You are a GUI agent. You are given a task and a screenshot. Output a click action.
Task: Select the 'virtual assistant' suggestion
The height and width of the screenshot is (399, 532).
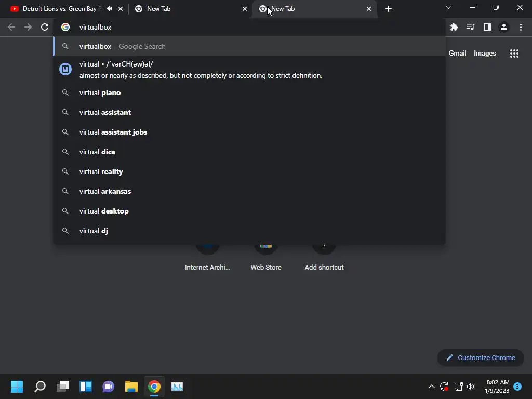tap(249, 112)
